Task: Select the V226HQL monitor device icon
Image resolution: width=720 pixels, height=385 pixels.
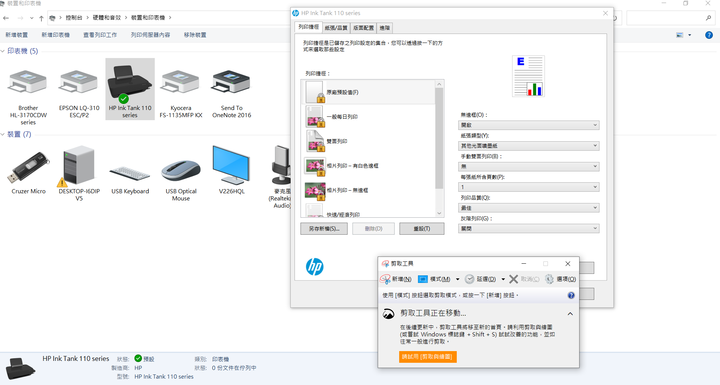Action: tap(231, 165)
